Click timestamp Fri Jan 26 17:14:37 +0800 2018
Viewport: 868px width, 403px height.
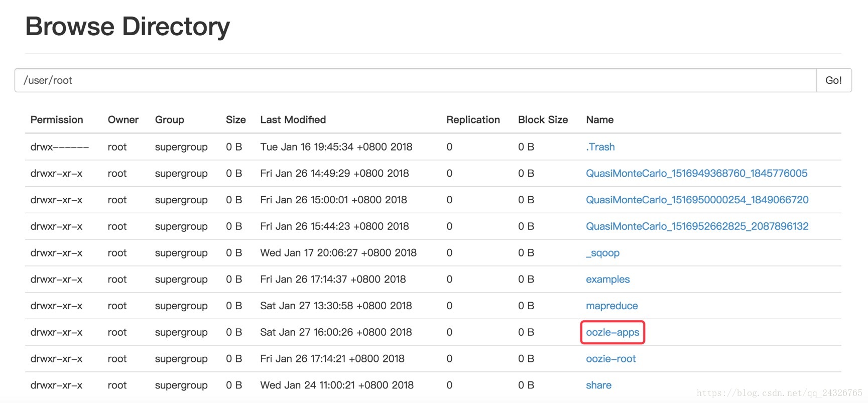(x=333, y=280)
